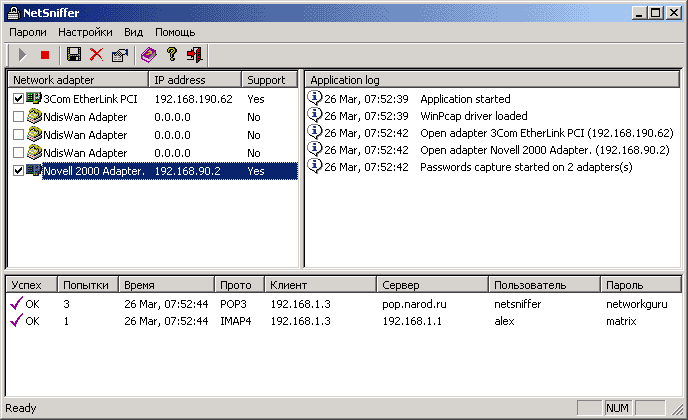
Task: Click the Ready status bar text
Action: pyautogui.click(x=21, y=408)
